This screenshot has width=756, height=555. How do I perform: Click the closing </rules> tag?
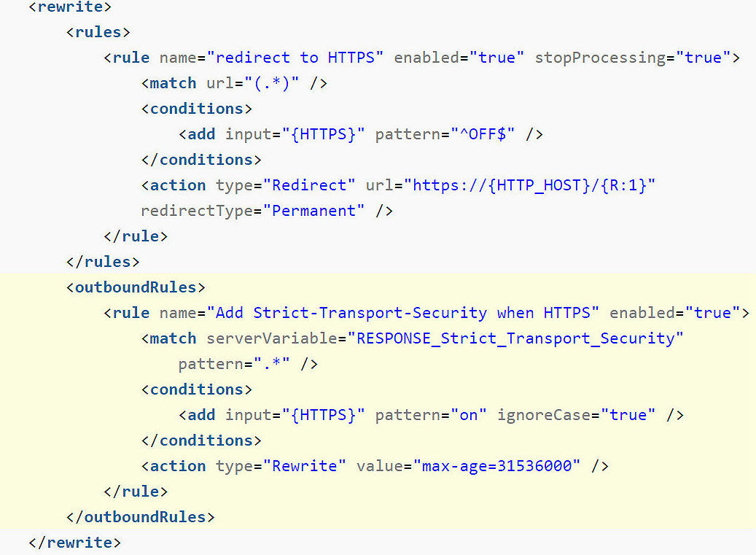pos(104,262)
